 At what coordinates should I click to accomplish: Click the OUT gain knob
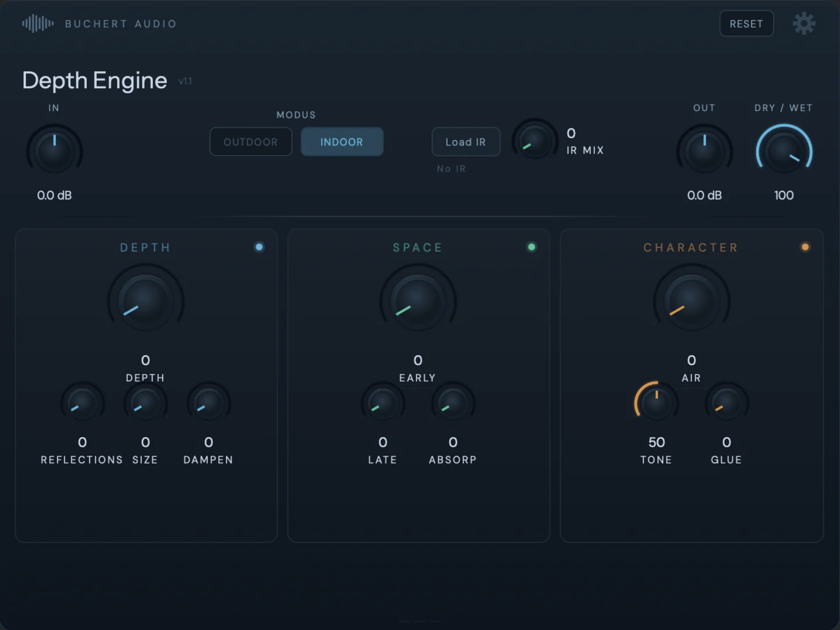705,151
